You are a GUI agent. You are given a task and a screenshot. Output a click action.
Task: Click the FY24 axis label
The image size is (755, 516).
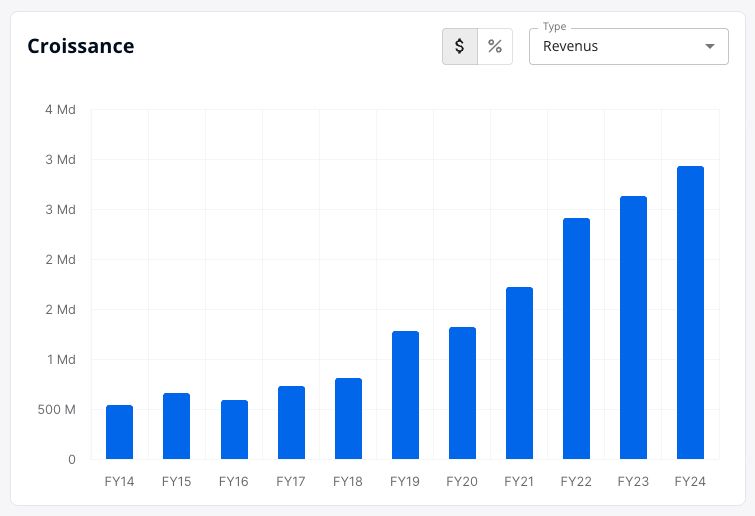pos(690,481)
